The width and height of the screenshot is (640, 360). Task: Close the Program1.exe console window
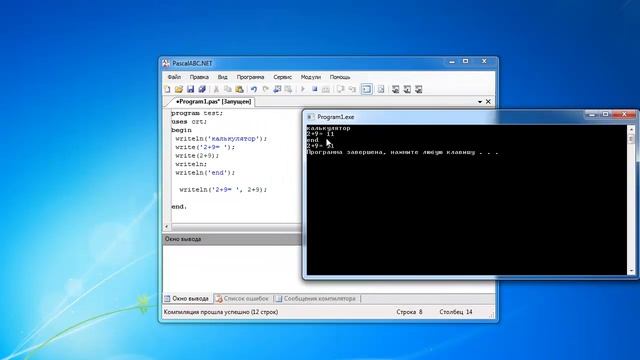624,115
